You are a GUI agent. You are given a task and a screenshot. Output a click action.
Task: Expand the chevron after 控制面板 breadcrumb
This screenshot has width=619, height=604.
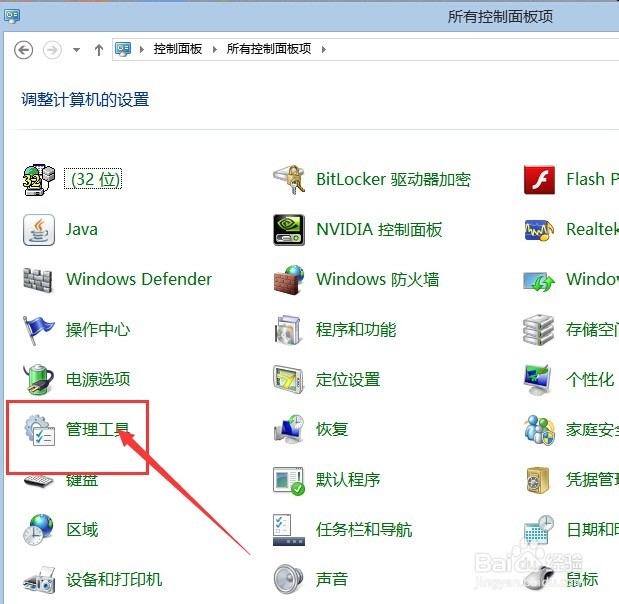tap(215, 49)
